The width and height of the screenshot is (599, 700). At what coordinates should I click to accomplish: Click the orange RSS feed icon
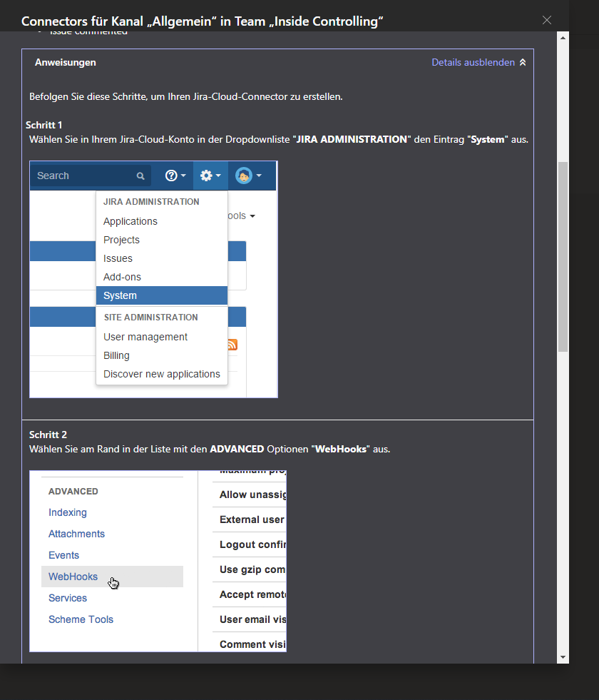pyautogui.click(x=232, y=345)
